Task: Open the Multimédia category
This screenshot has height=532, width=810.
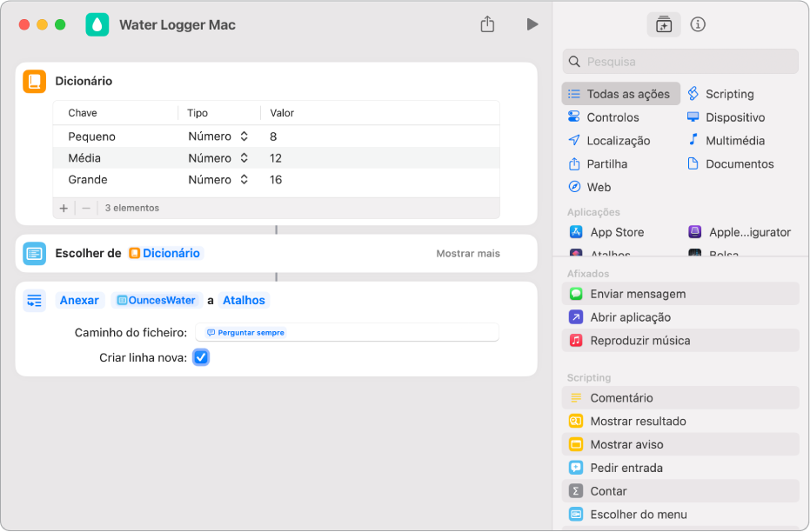Action: coord(726,140)
